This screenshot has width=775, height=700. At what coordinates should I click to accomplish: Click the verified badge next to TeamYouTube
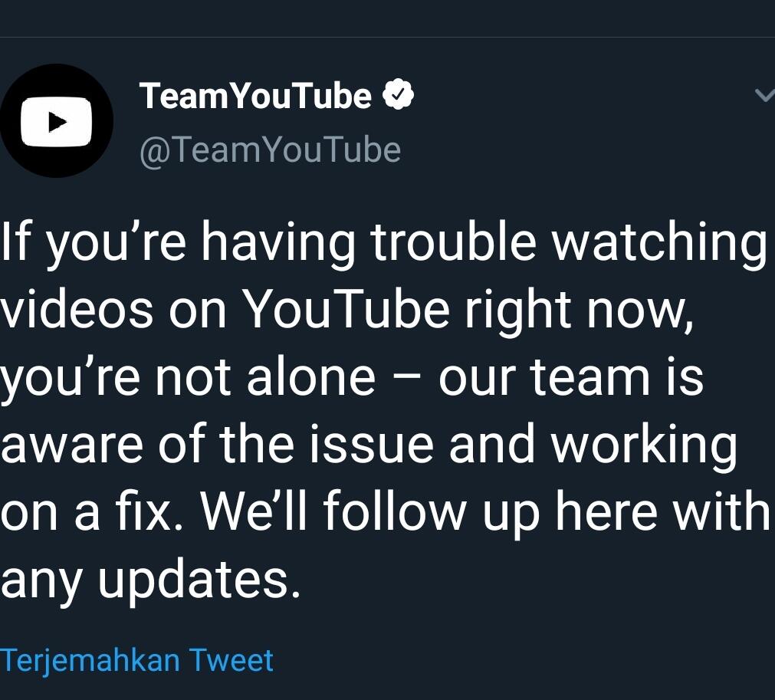pyautogui.click(x=399, y=96)
